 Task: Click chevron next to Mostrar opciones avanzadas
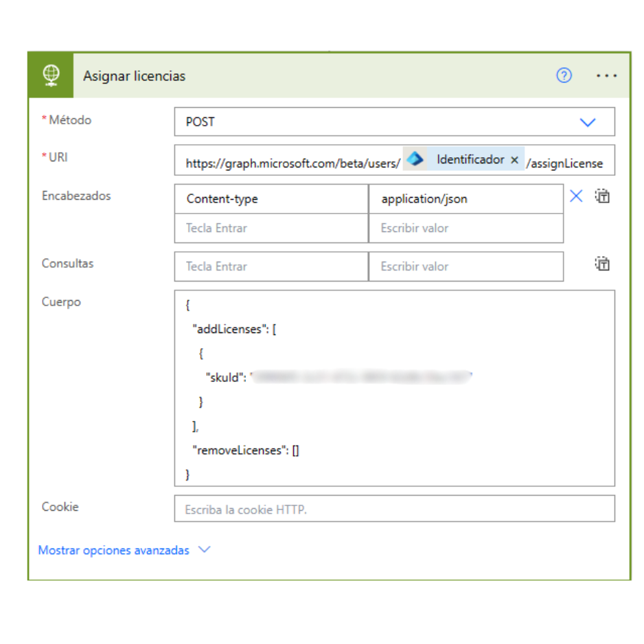(x=204, y=549)
